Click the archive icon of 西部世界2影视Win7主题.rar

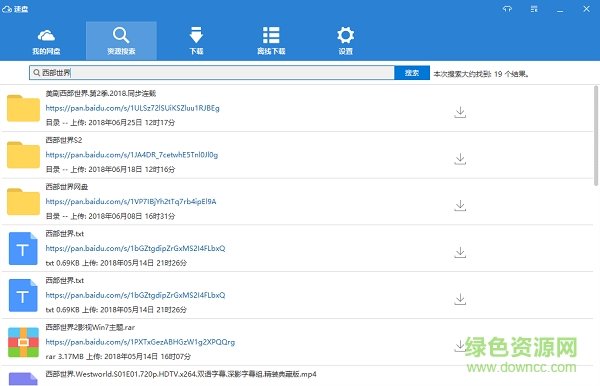pyautogui.click(x=23, y=342)
